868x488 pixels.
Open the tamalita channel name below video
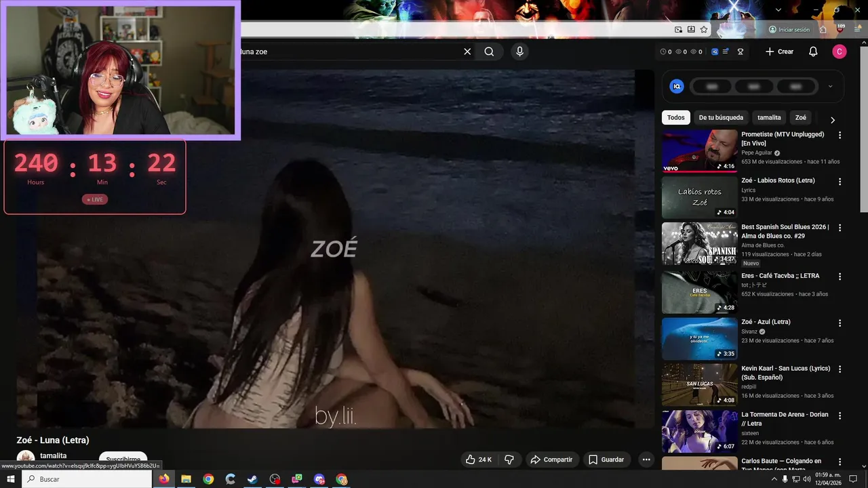coord(54,455)
